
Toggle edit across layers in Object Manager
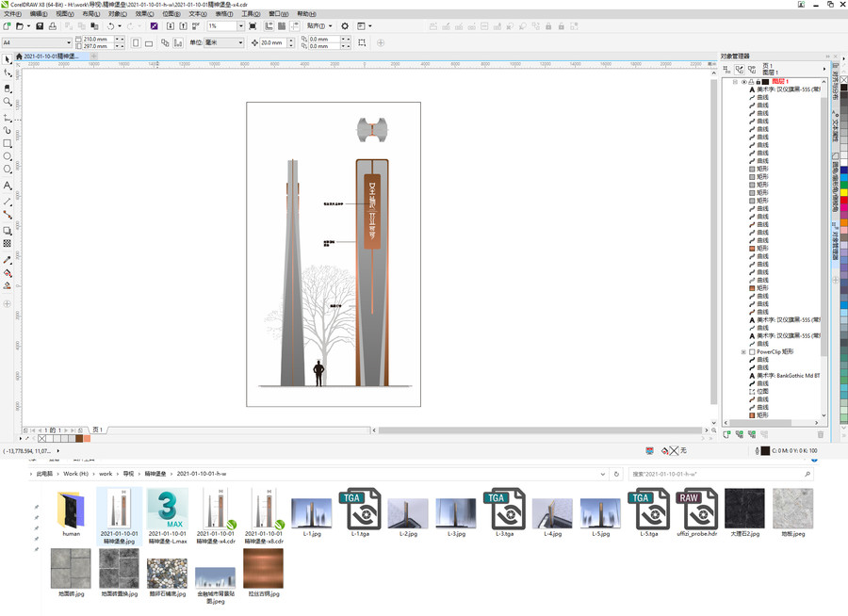click(x=740, y=69)
